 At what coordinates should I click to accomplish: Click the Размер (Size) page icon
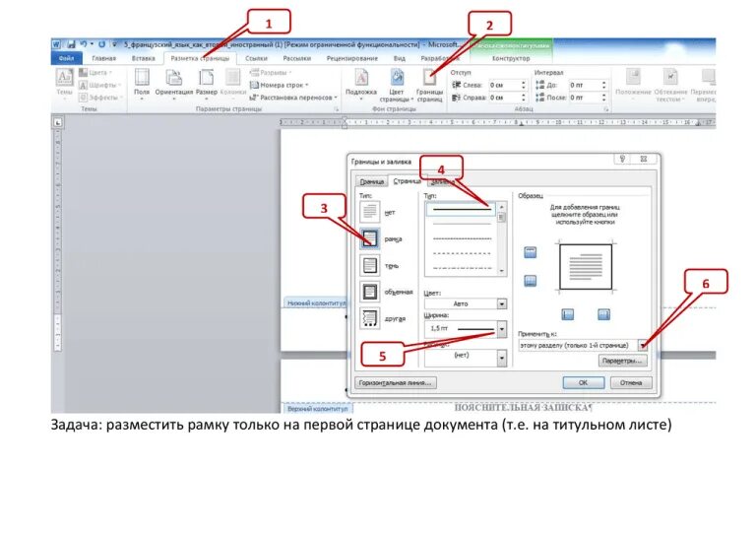[x=207, y=77]
